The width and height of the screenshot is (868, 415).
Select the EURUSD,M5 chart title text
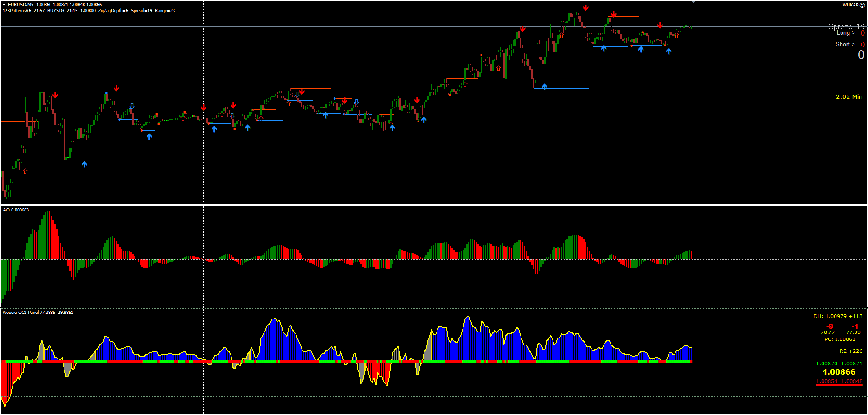click(21, 4)
